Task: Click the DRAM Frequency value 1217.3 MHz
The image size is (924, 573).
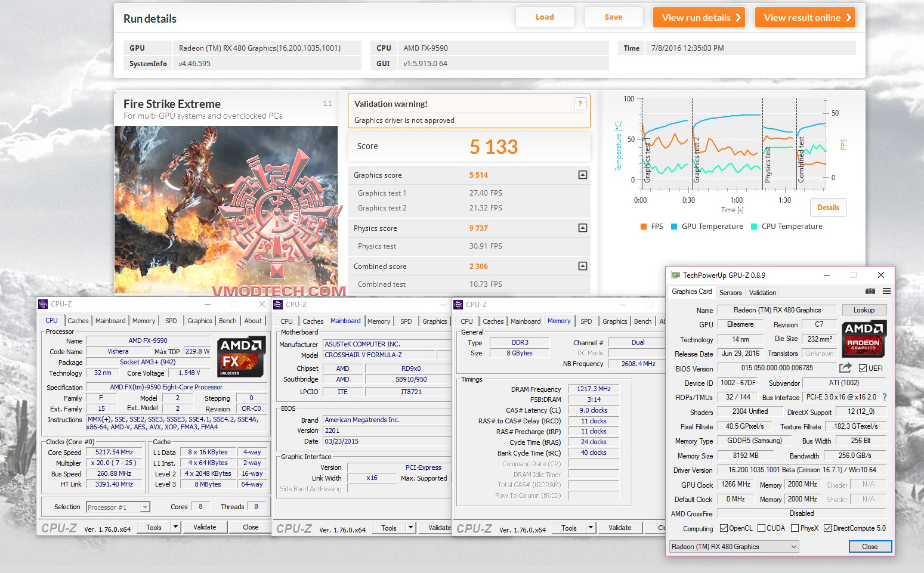Action: pos(594,389)
